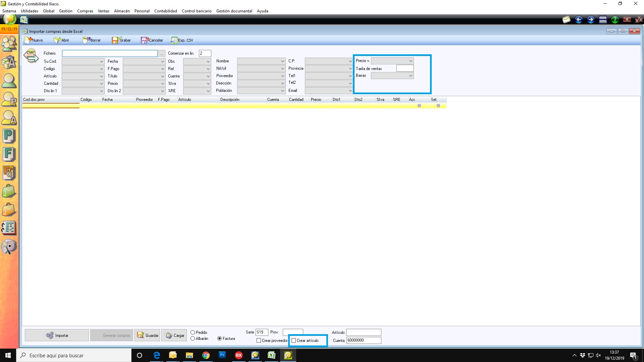Click the Excel icon below Sistema menu
This screenshot has width=644, height=362.
click(x=24, y=20)
